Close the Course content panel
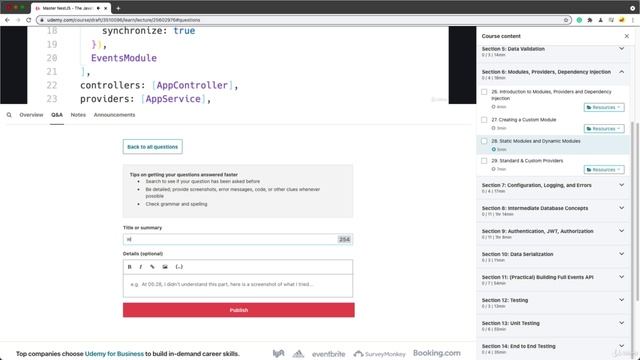The image size is (640, 360). pyautogui.click(x=627, y=36)
